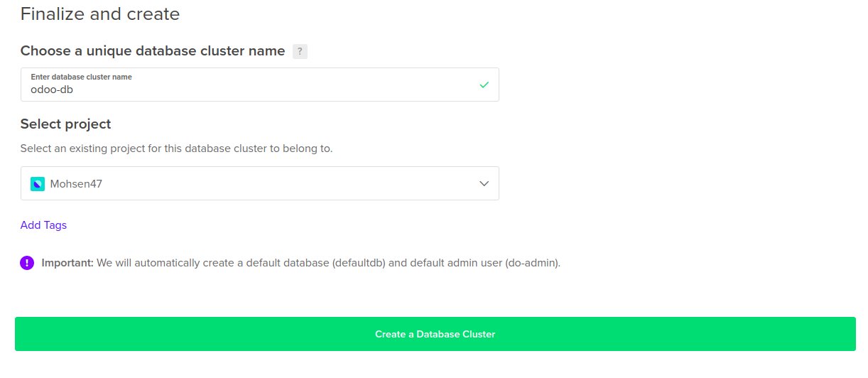
Task: Click "Choose a unique database cluster name" heading
Action: coord(153,51)
